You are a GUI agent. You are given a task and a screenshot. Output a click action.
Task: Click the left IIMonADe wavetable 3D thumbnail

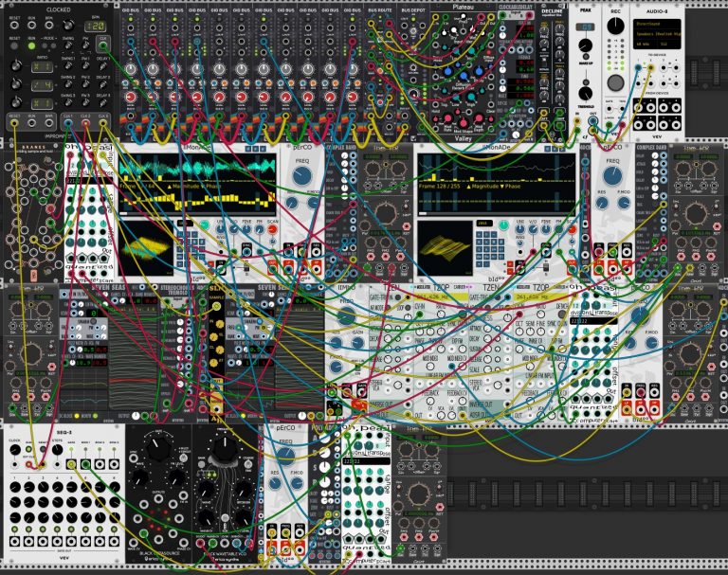click(146, 248)
